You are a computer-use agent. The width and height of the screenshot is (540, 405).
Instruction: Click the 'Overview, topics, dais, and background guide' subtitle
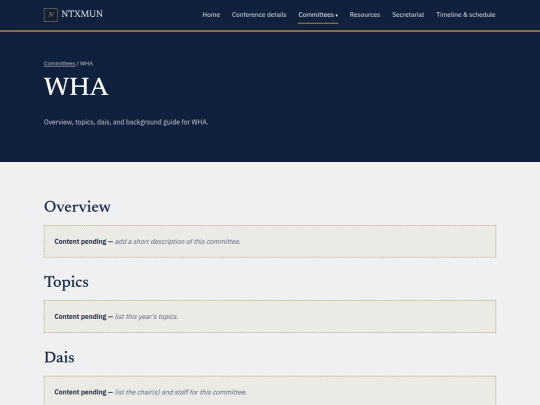[x=126, y=122]
